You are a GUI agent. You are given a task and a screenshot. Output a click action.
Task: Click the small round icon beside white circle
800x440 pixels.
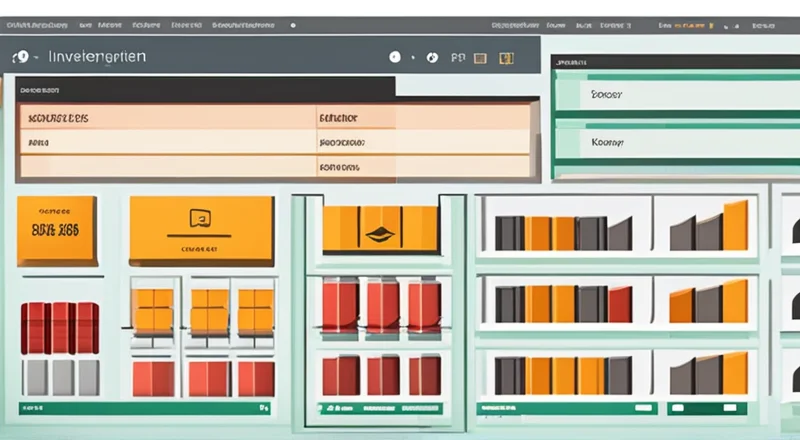pyautogui.click(x=432, y=59)
